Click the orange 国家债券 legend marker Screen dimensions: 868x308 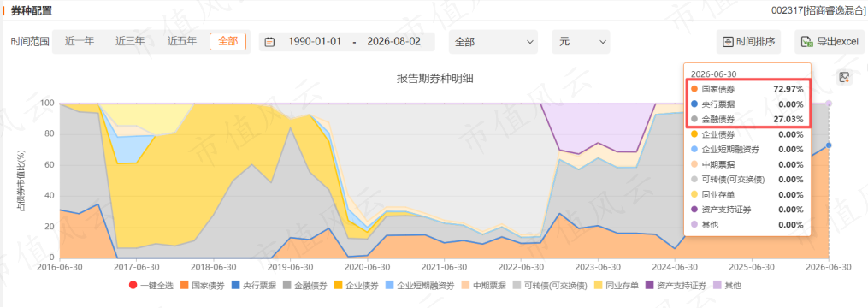pos(184,286)
